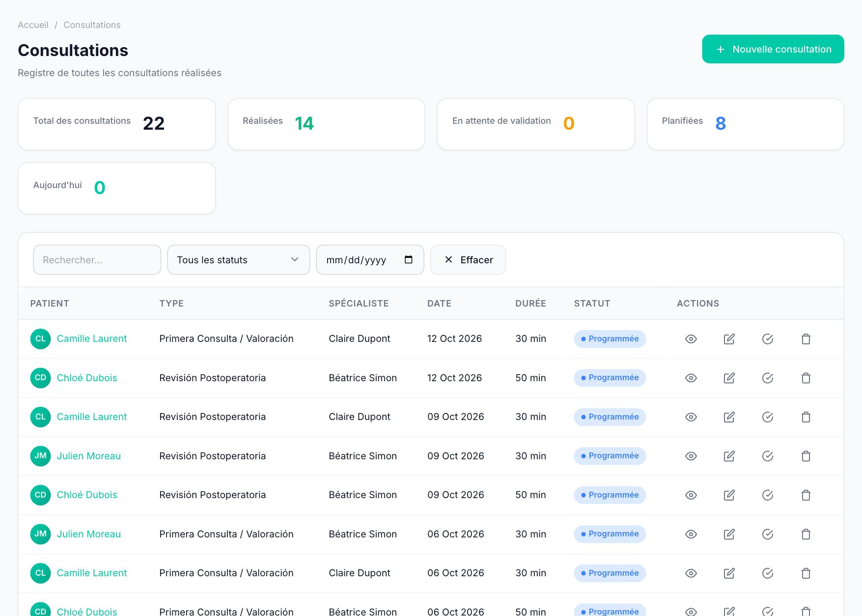Click the Programmée badge for Julien Moreau 06 Oct
This screenshot has height=616, width=862.
[x=610, y=534]
